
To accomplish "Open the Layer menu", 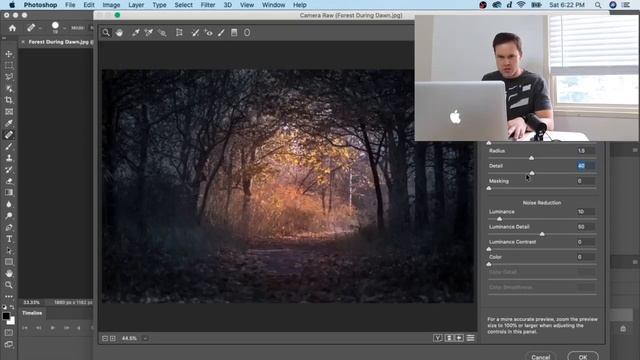I will click(x=136, y=5).
